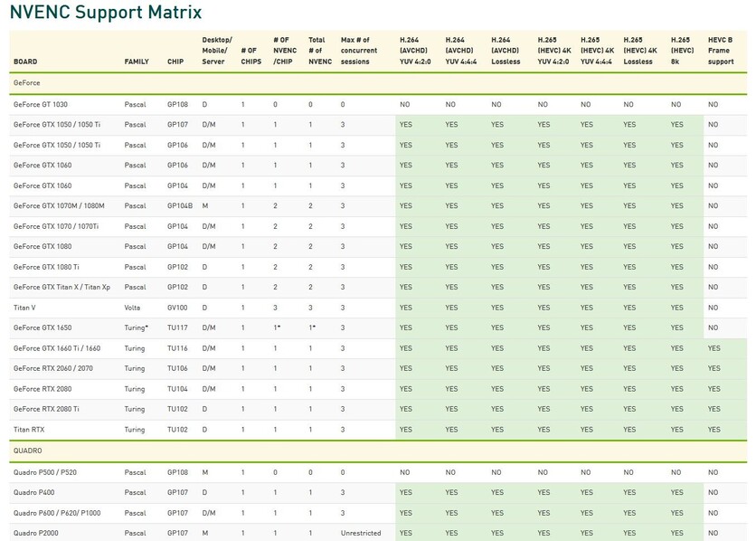Select the GeForce GTX Titan X / Titan Xp name
Screen dimensions: 756x541
61,288
